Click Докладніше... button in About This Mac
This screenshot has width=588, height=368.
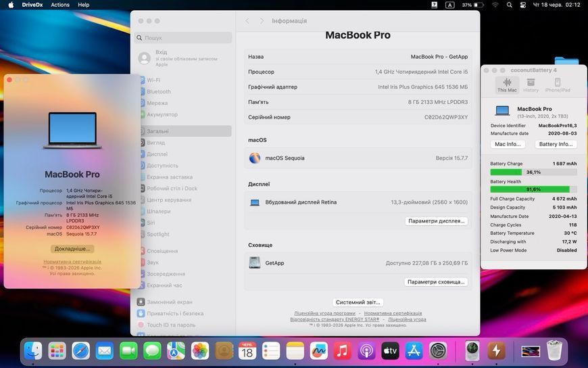click(x=72, y=249)
